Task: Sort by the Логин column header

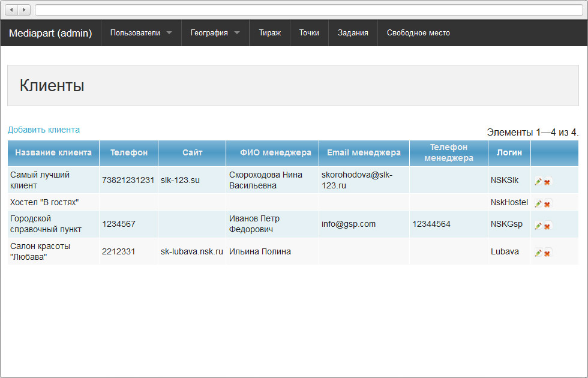Action: pos(509,152)
